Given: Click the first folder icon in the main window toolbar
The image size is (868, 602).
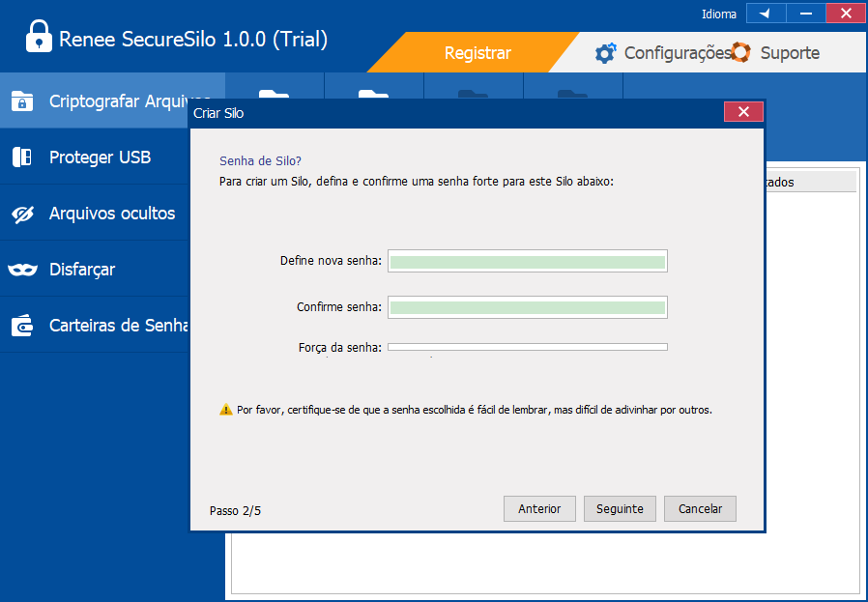Looking at the screenshot, I should tap(275, 95).
